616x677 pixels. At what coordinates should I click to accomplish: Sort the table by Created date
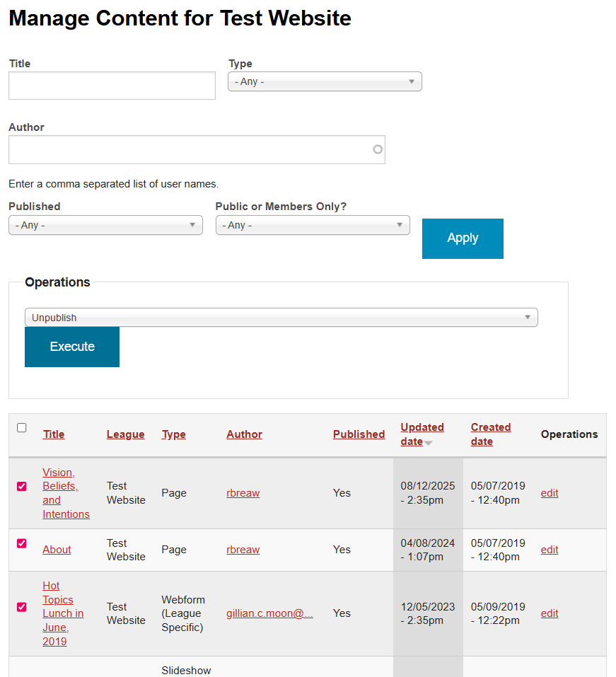pyautogui.click(x=490, y=434)
